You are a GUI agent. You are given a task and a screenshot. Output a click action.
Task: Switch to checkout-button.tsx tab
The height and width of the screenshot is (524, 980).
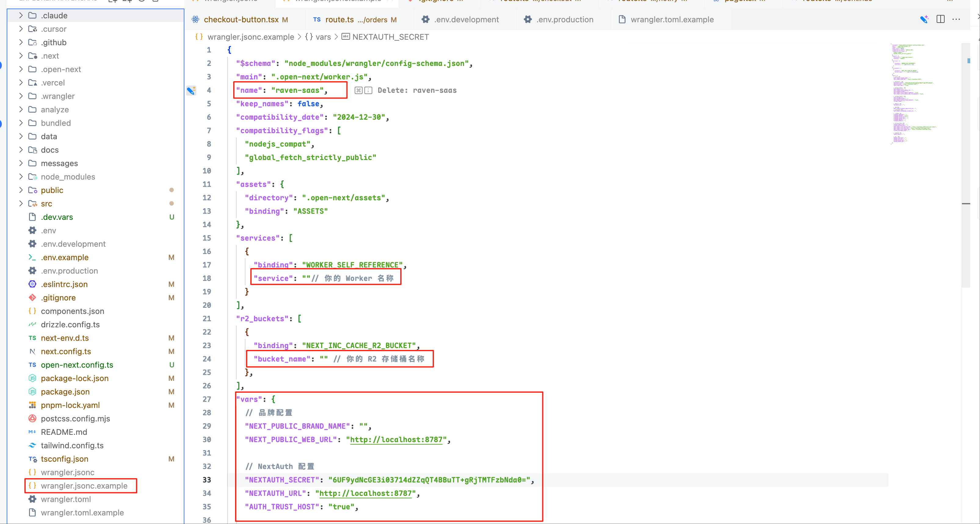pyautogui.click(x=241, y=20)
